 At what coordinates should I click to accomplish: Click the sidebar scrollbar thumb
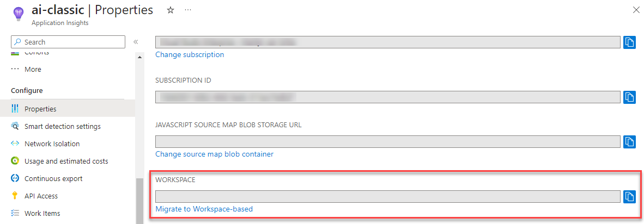[x=139, y=201]
